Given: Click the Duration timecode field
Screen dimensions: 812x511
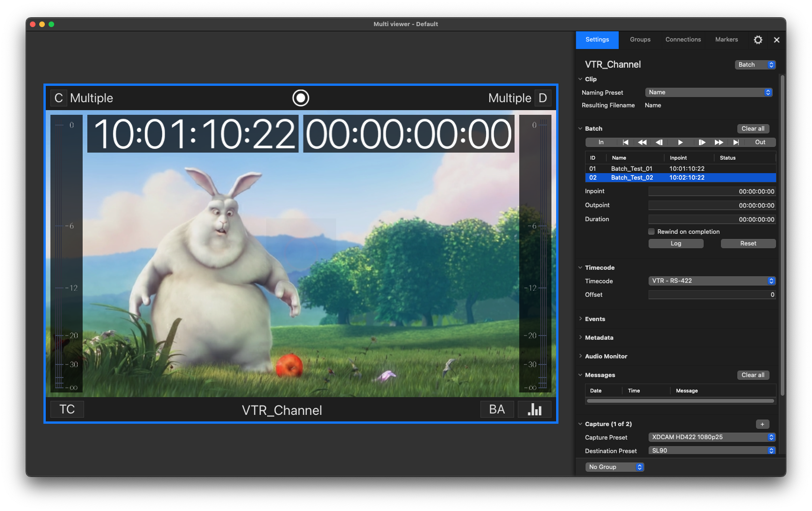Looking at the screenshot, I should pyautogui.click(x=712, y=219).
